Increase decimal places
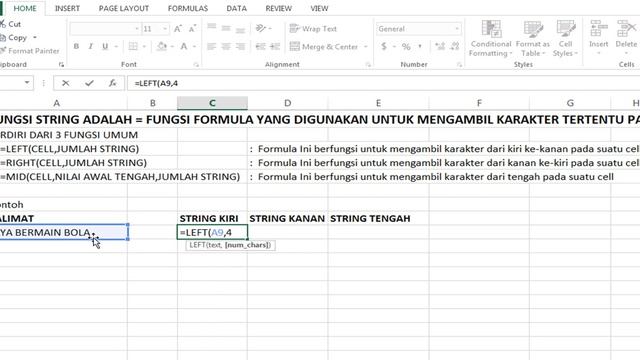The image size is (640, 360). point(440,47)
